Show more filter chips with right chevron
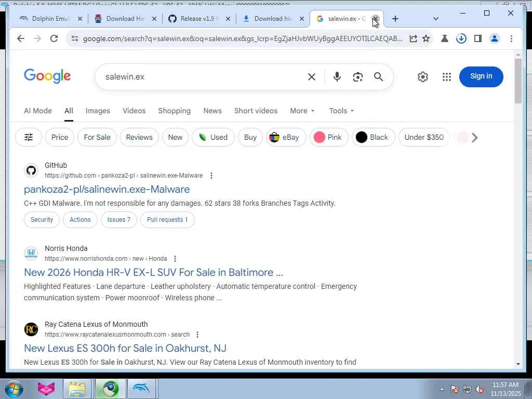Screen dimensions: 532x399 click(x=475, y=138)
